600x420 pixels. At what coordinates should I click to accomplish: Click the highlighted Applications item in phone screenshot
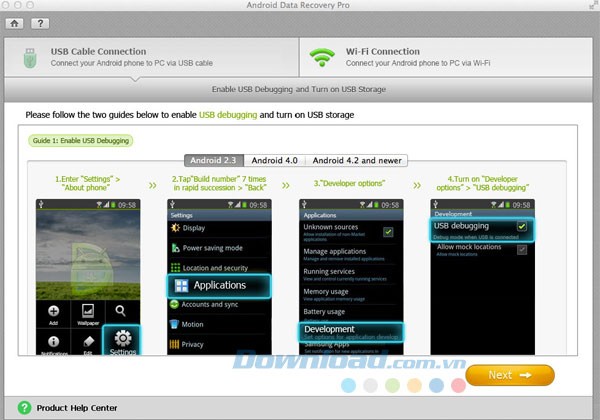click(219, 285)
